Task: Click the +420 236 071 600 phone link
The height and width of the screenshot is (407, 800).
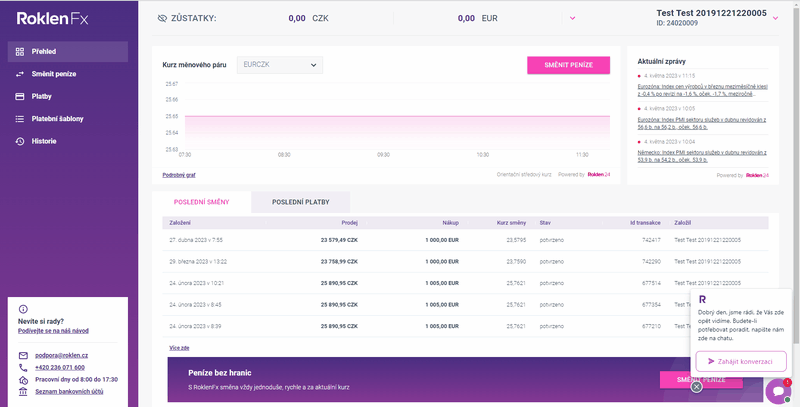Action: point(60,368)
